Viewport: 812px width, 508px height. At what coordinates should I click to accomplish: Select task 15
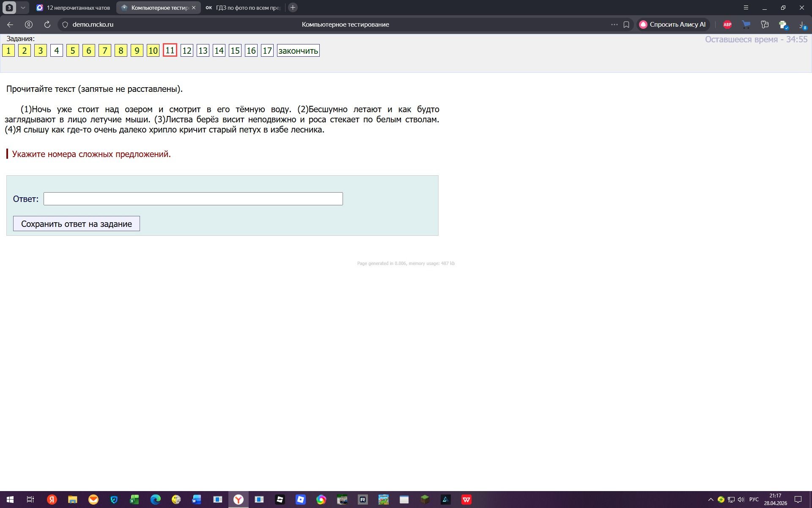(x=235, y=51)
